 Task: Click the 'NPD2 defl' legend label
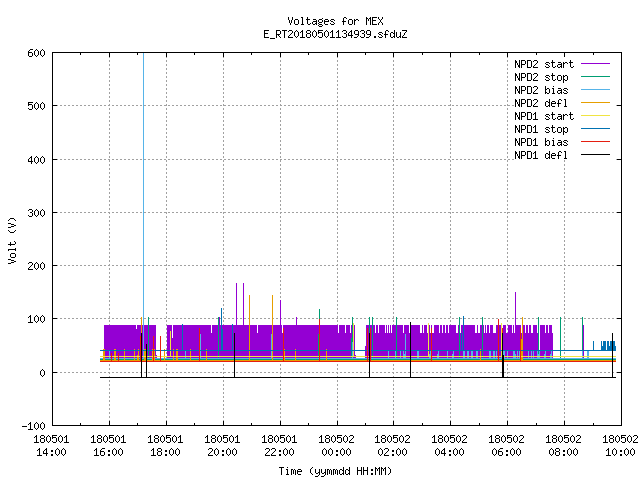[x=541, y=103]
